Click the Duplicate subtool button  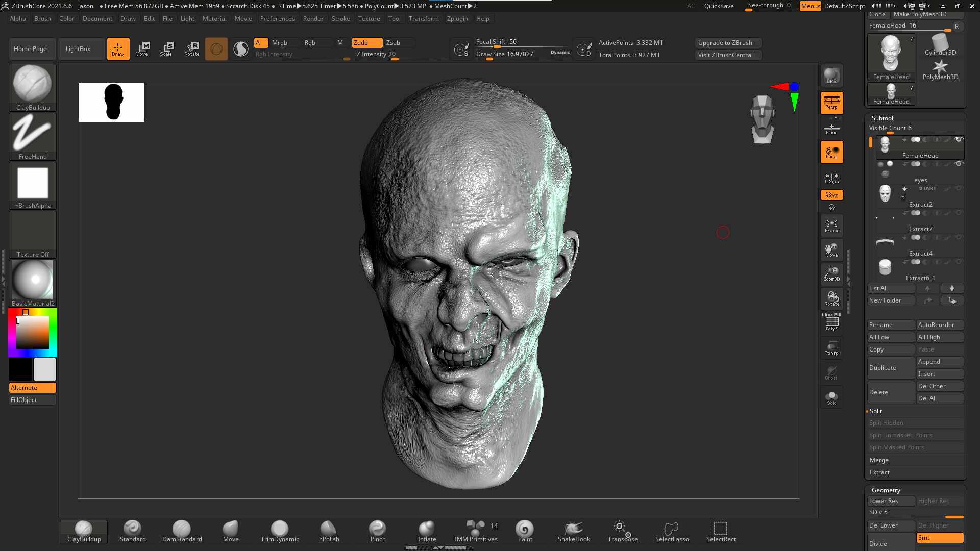pos(891,368)
